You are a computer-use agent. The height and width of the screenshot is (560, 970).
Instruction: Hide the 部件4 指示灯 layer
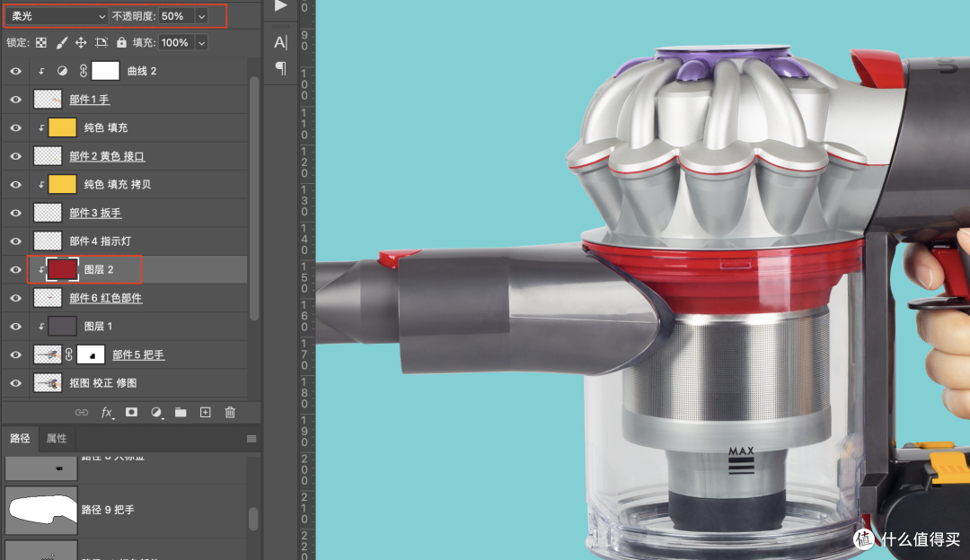point(16,241)
